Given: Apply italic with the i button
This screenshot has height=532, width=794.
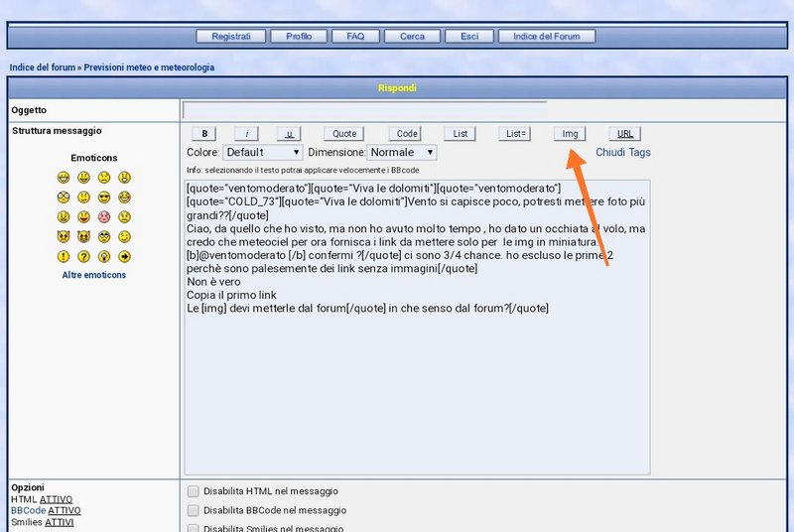Looking at the screenshot, I should pyautogui.click(x=246, y=134).
